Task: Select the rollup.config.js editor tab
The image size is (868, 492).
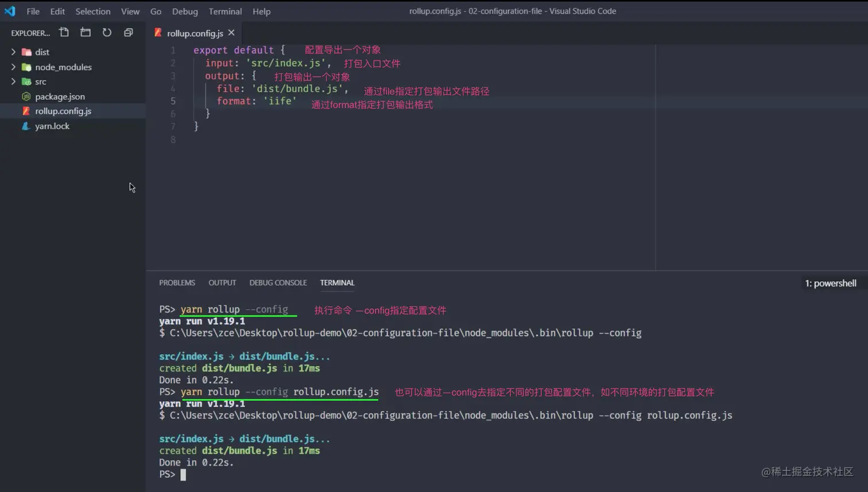Action: click(x=195, y=33)
